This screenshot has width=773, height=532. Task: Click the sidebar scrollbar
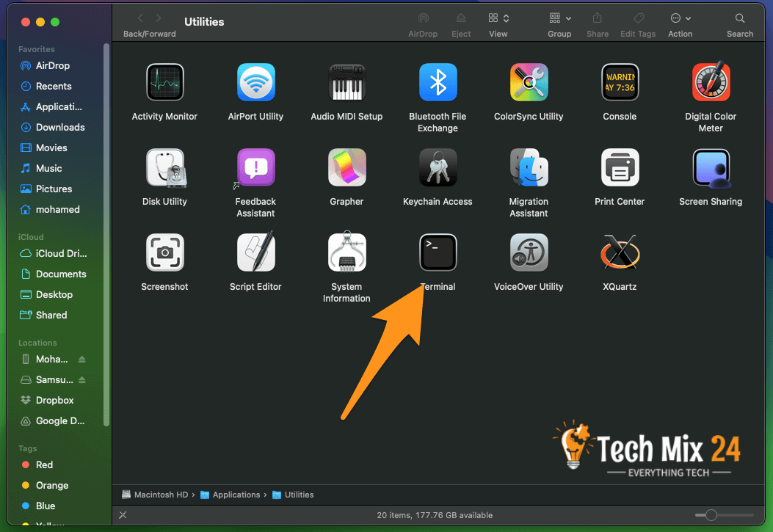(106, 235)
